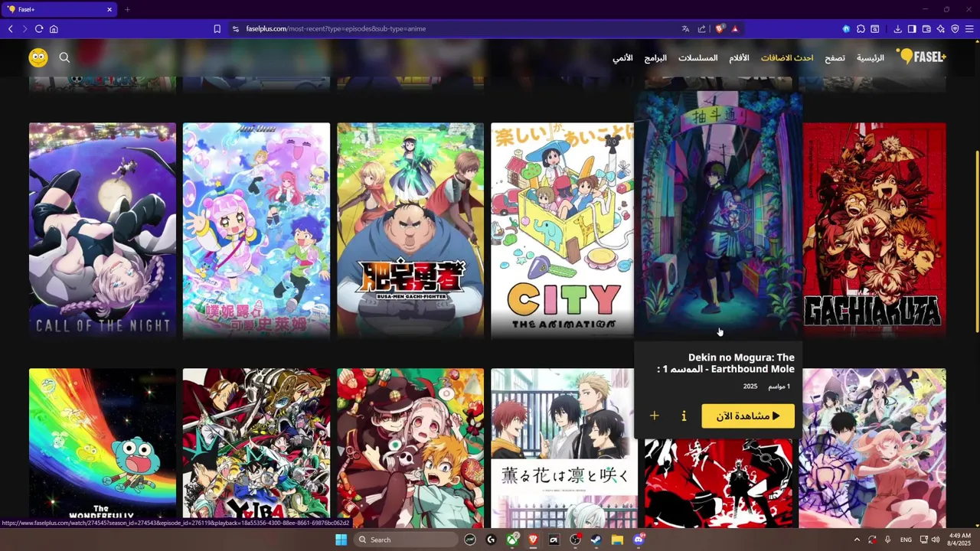
Task: Open the page translate icon in address bar
Action: pyautogui.click(x=685, y=29)
